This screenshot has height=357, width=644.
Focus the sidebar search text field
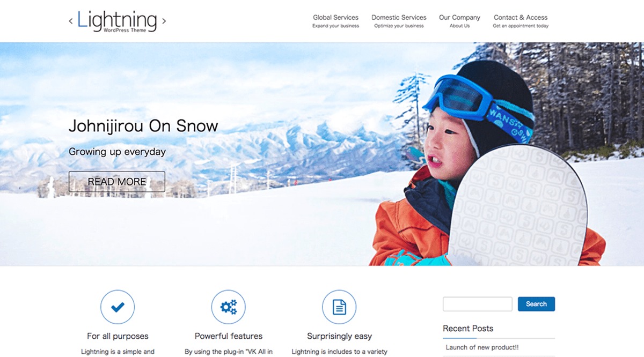pos(478,304)
